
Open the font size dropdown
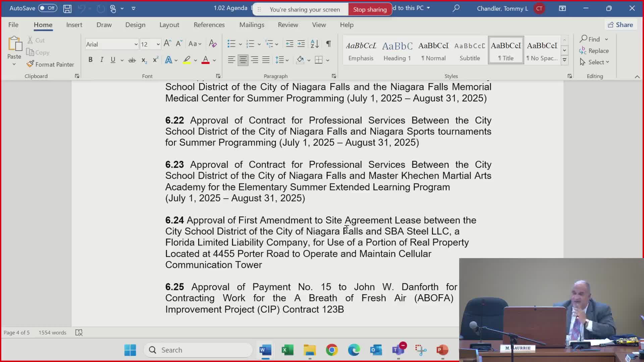pyautogui.click(x=158, y=44)
